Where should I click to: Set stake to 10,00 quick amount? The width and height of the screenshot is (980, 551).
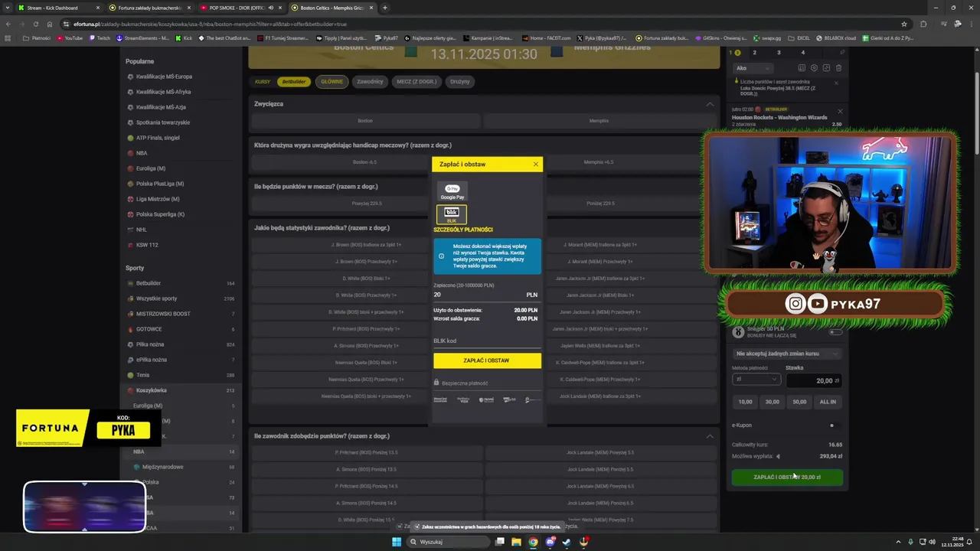tap(745, 402)
